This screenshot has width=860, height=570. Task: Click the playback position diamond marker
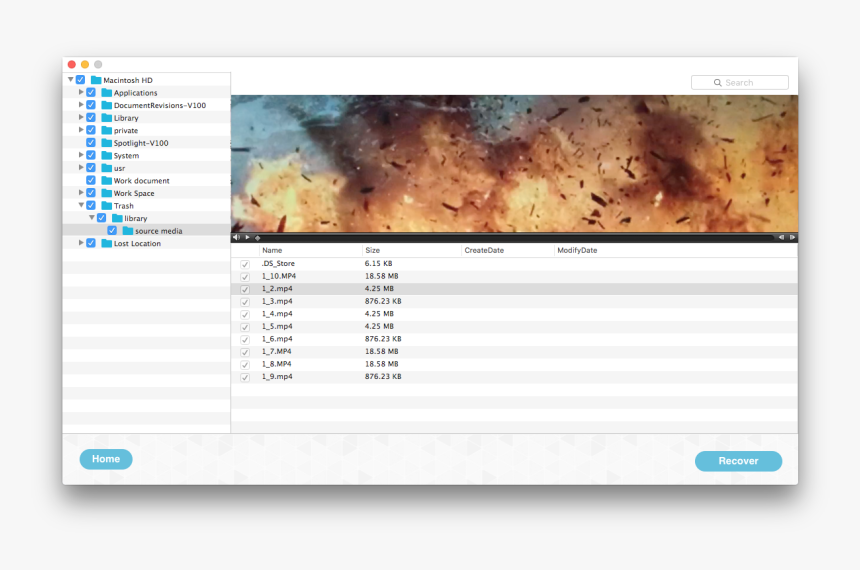pos(257,238)
